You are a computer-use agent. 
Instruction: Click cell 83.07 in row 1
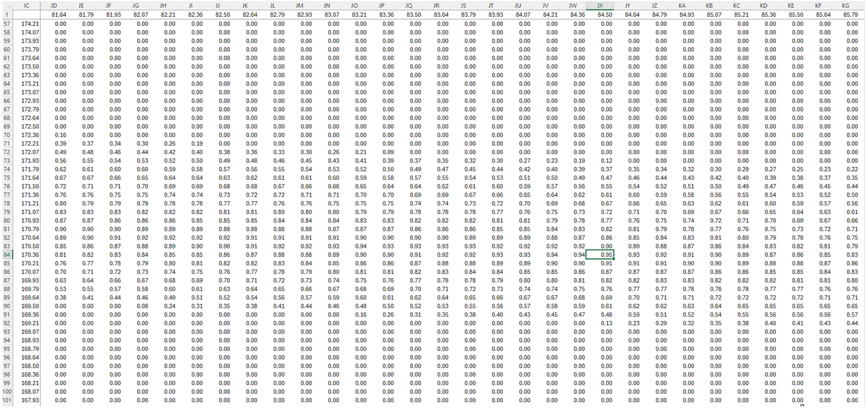point(327,14)
